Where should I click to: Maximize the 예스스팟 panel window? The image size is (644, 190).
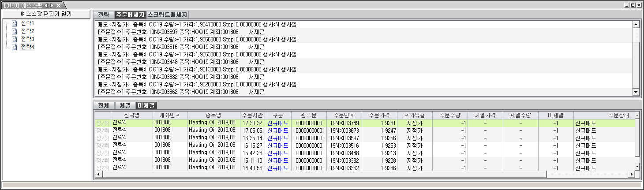(633, 5)
